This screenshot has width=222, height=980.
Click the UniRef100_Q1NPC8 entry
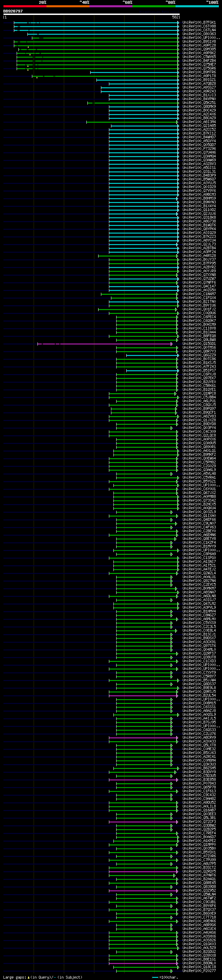pyautogui.click(x=199, y=394)
